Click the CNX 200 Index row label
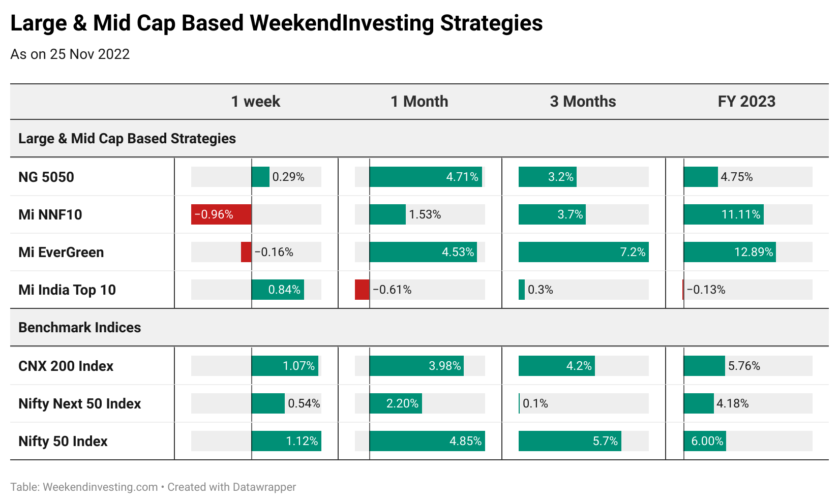The image size is (839, 504). [x=66, y=366]
